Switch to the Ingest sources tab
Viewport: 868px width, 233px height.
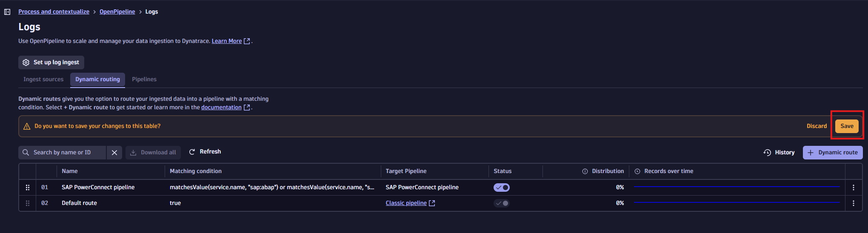click(x=43, y=80)
